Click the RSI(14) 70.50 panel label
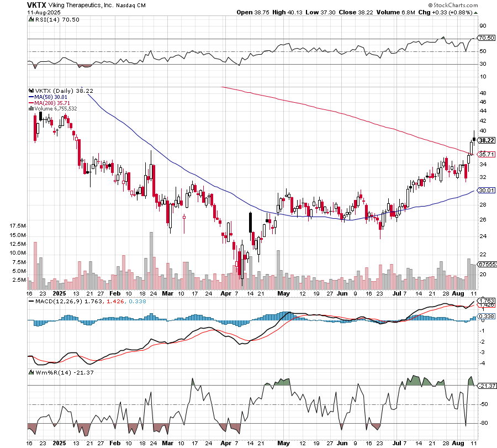The image size is (497, 448). (57, 19)
